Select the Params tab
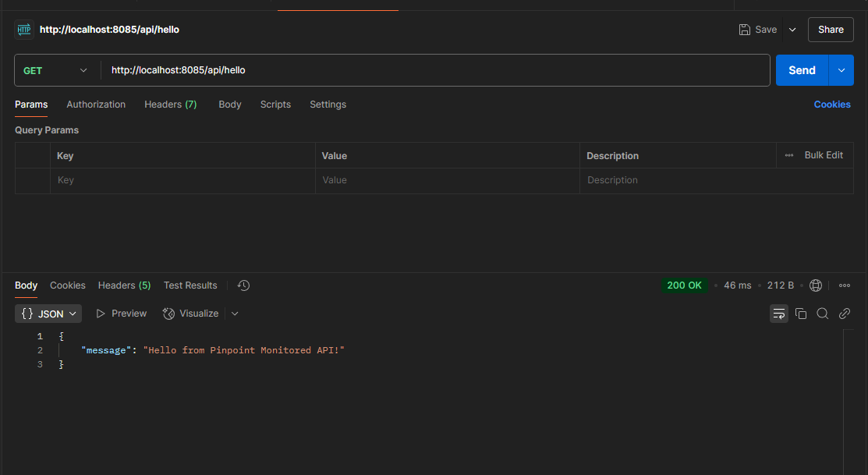 (31, 105)
